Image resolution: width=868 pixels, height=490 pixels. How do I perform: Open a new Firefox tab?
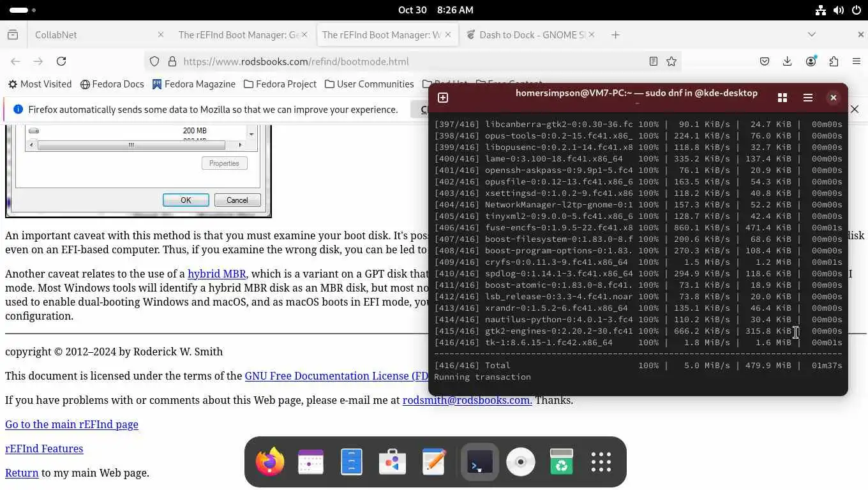point(615,34)
